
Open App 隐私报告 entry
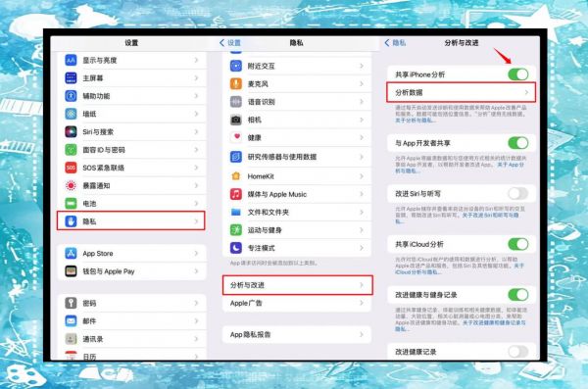pos(297,334)
